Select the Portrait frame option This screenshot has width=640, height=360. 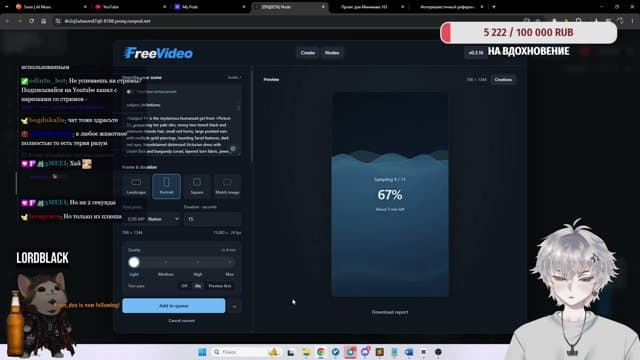tap(167, 186)
